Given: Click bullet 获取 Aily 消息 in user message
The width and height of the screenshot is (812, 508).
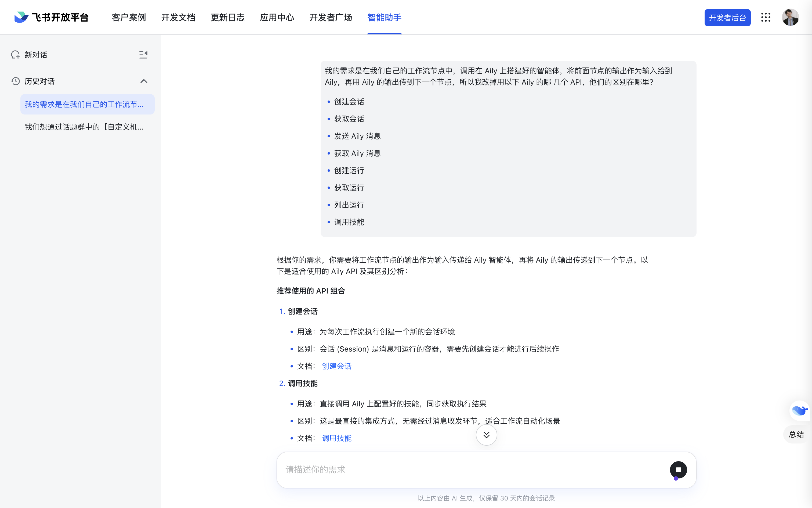Looking at the screenshot, I should [357, 153].
